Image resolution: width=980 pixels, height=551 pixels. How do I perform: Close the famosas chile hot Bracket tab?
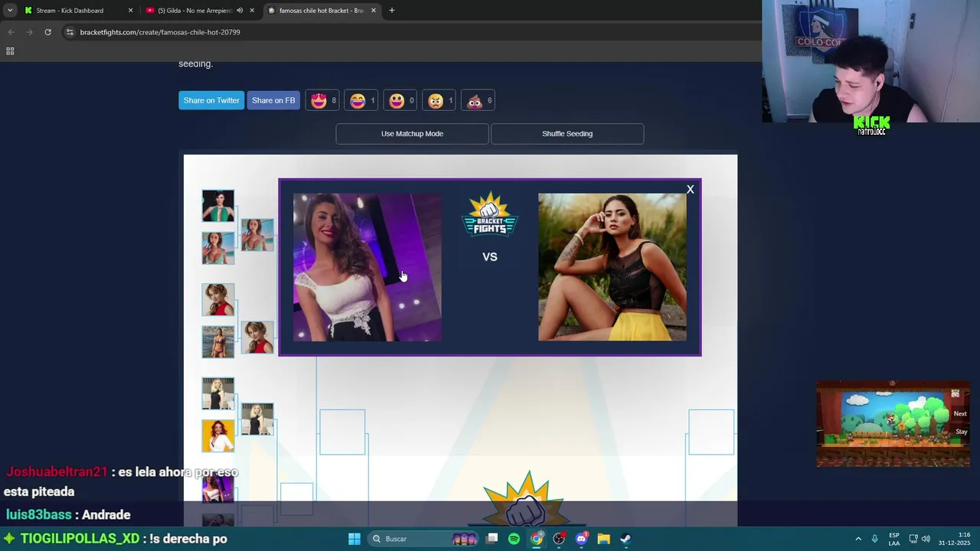tap(374, 11)
